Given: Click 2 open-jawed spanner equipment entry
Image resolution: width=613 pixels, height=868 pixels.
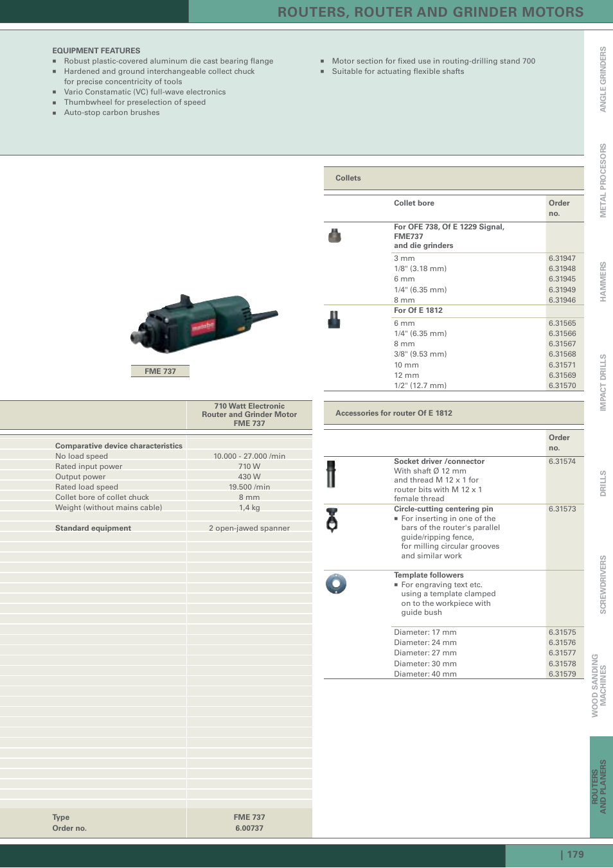Looking at the screenshot, I should [249, 528].
